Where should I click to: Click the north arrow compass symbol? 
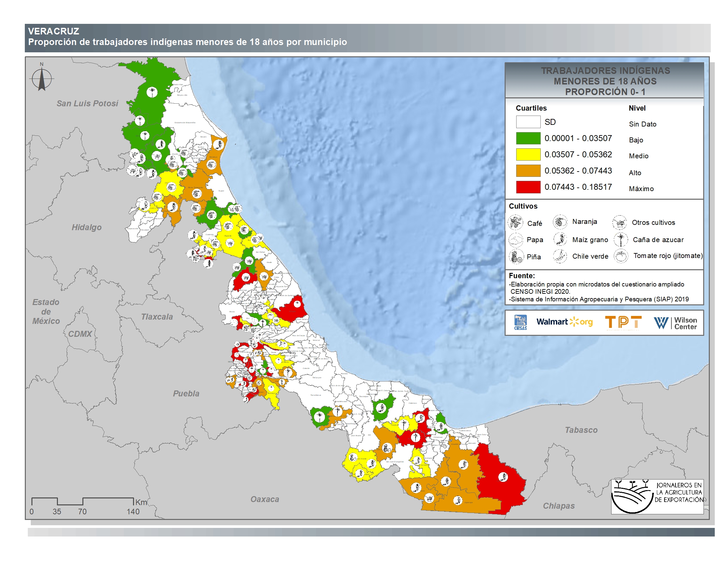[42, 79]
